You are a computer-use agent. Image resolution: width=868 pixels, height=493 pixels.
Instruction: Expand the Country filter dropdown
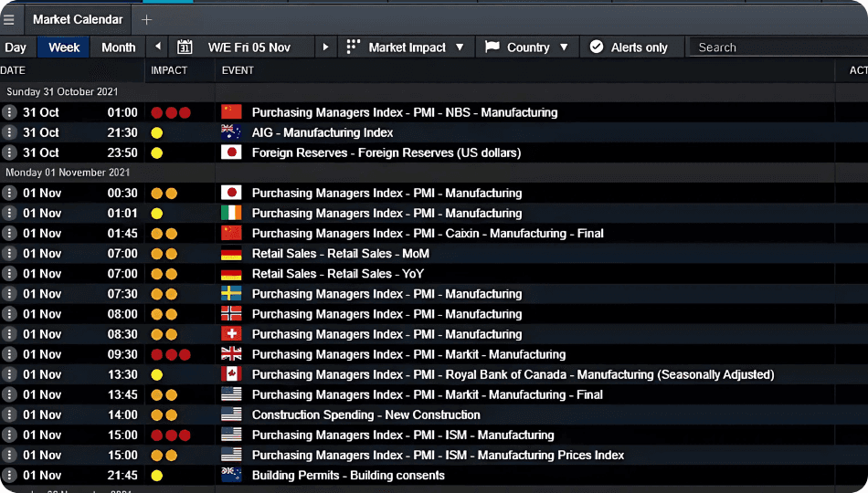pyautogui.click(x=527, y=47)
